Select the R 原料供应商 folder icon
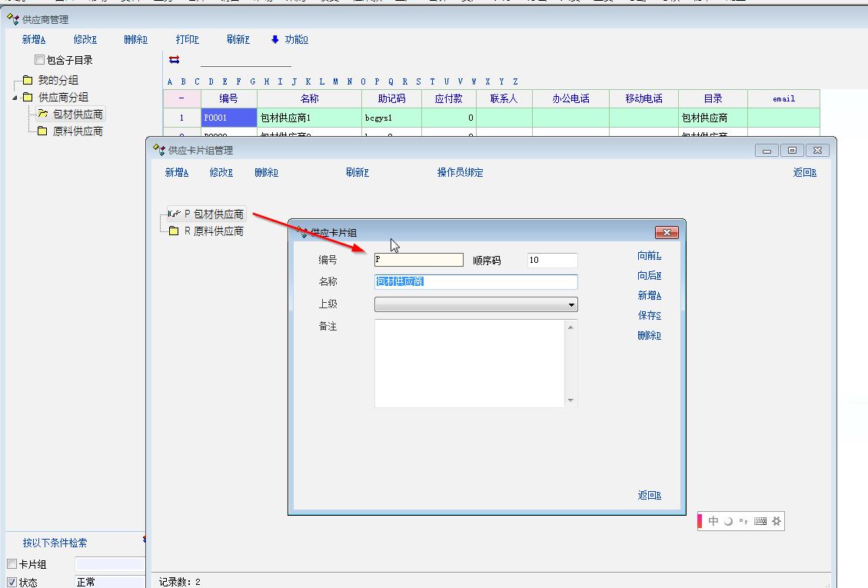This screenshot has height=588, width=868. coord(174,231)
